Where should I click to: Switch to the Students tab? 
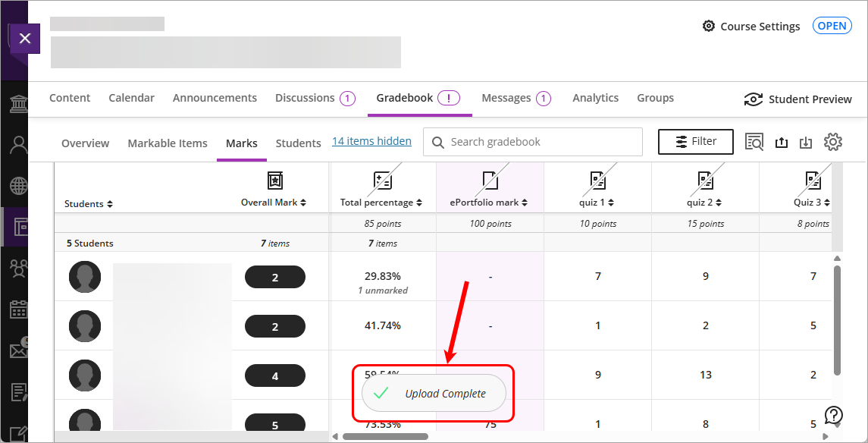[298, 143]
